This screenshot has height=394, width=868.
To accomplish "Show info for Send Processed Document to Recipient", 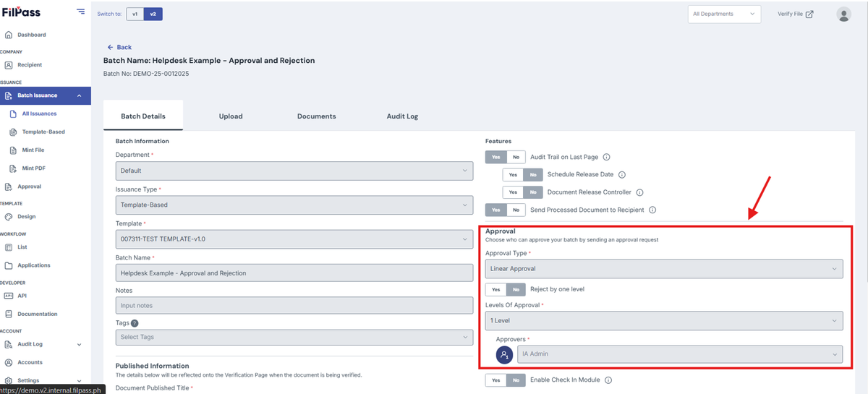I will (x=652, y=210).
